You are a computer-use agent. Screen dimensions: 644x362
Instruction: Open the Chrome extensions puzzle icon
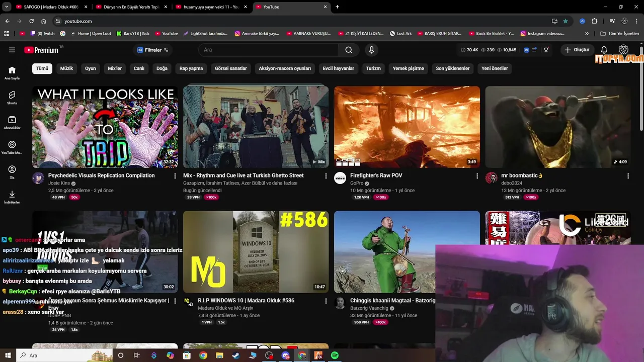click(594, 21)
